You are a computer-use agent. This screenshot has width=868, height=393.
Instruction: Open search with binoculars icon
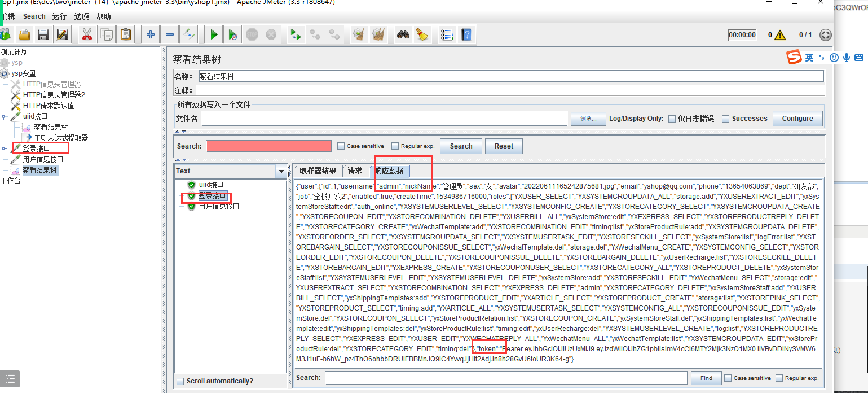pos(403,35)
